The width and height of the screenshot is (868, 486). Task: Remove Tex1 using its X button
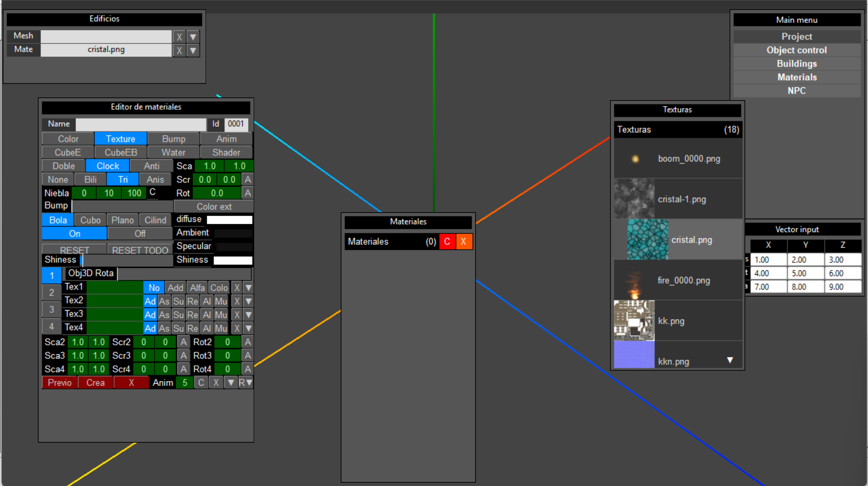click(x=236, y=288)
